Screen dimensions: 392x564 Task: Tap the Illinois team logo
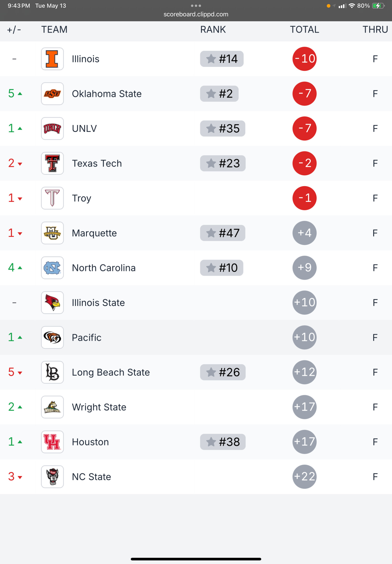point(52,59)
